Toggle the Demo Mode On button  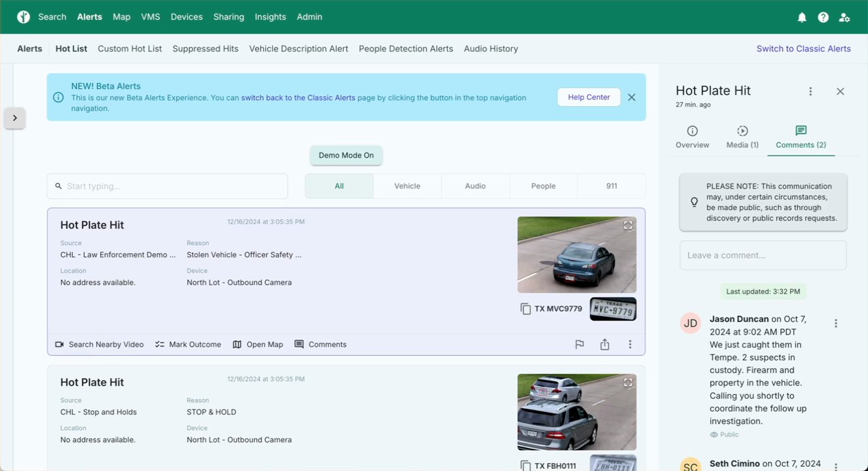click(346, 155)
